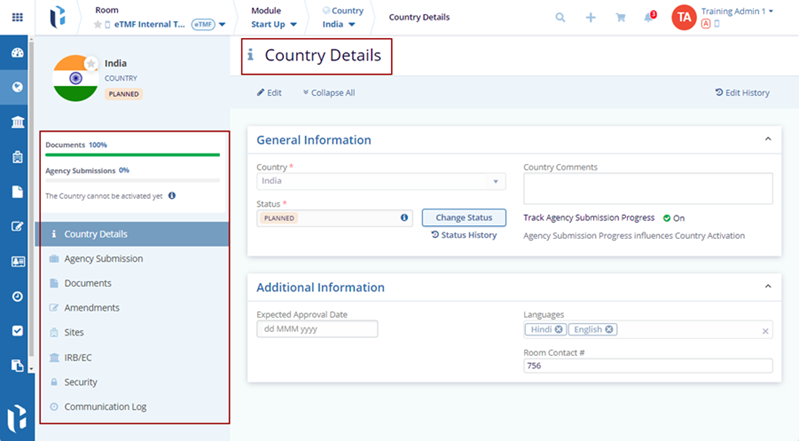799x441 pixels.
Task: Open the shopping cart icon
Action: tap(620, 17)
